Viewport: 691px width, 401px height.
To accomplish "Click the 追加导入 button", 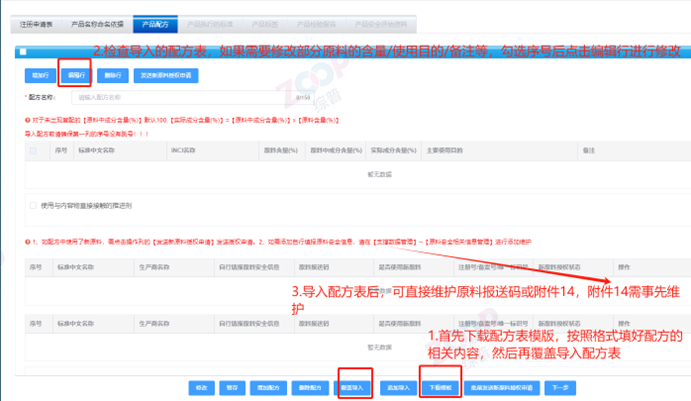I will pyautogui.click(x=397, y=385).
